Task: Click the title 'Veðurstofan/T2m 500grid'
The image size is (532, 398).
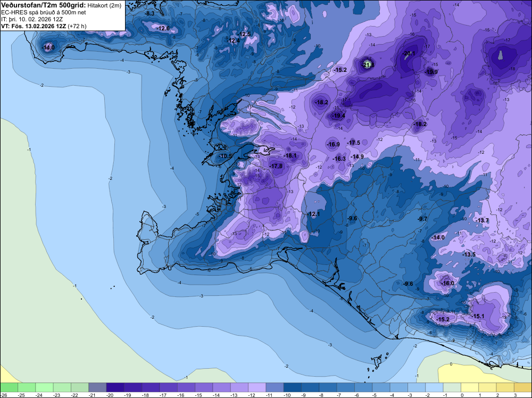Action: [x=44, y=5]
